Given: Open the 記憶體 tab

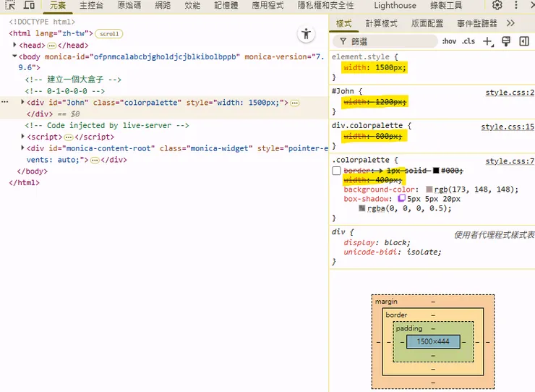Looking at the screenshot, I should pos(226,6).
